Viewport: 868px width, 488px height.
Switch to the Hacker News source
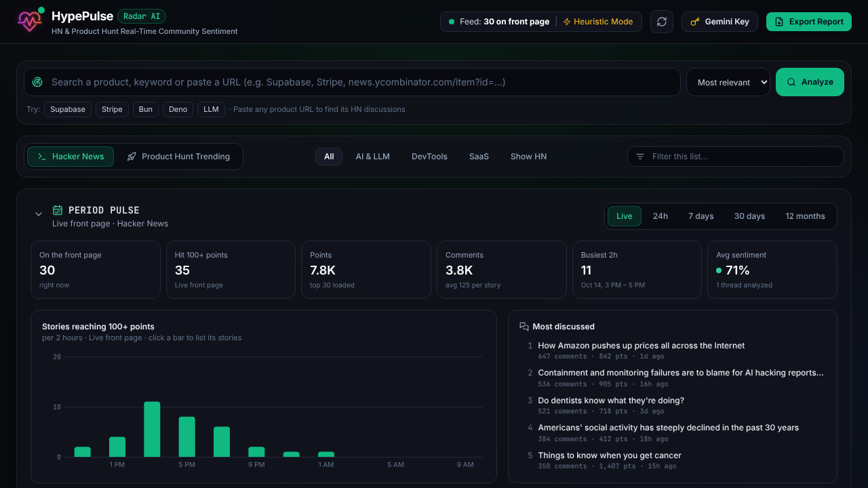[71, 157]
